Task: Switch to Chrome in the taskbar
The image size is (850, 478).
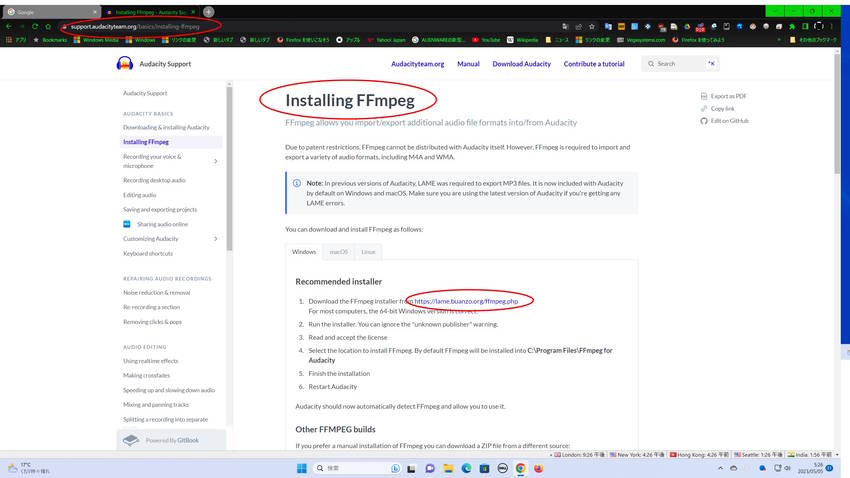Action: pos(520,468)
